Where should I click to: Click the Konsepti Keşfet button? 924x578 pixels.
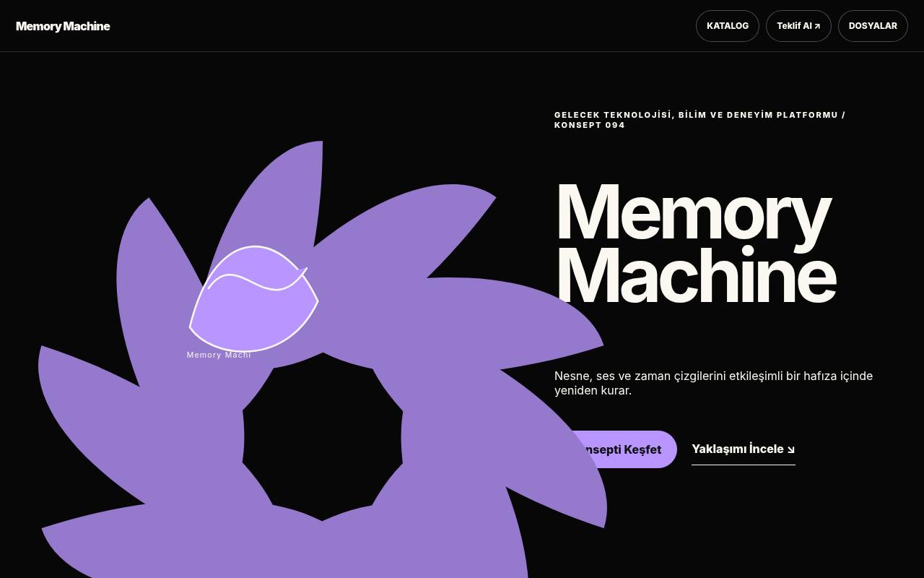point(616,449)
